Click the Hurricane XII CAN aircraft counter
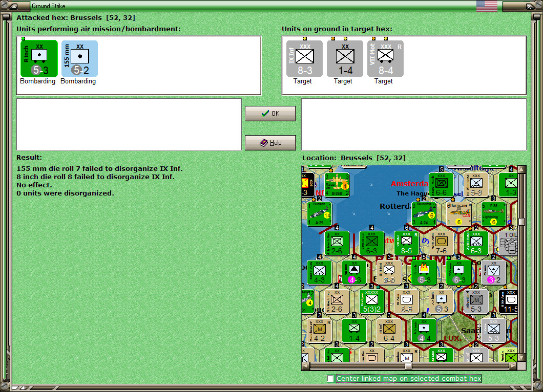Screen dimensions: 543x392 coord(459,214)
